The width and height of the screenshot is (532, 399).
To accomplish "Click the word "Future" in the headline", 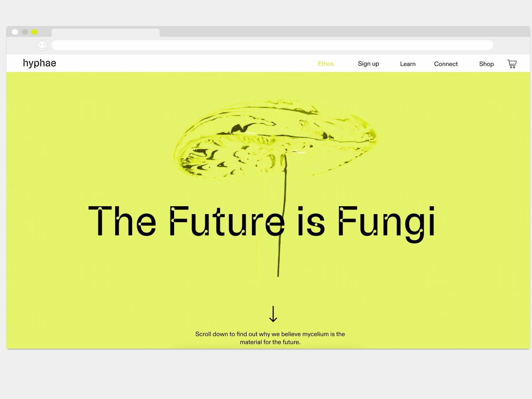I will [227, 222].
